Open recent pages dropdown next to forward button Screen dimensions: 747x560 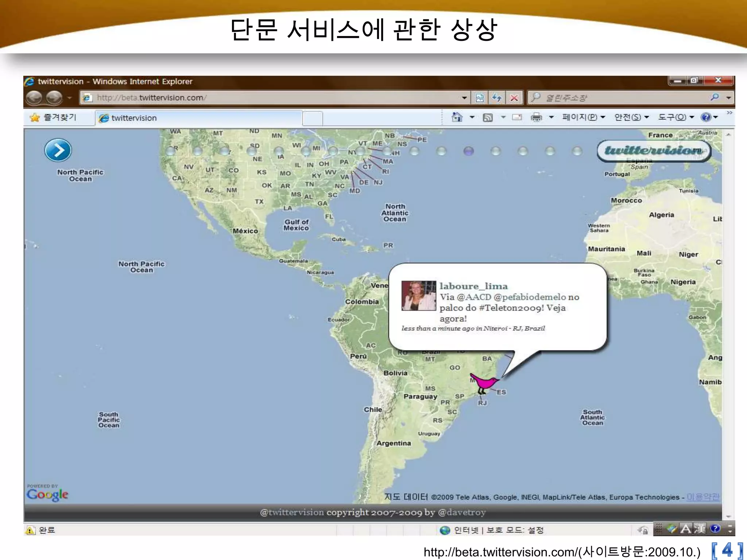[x=69, y=98]
